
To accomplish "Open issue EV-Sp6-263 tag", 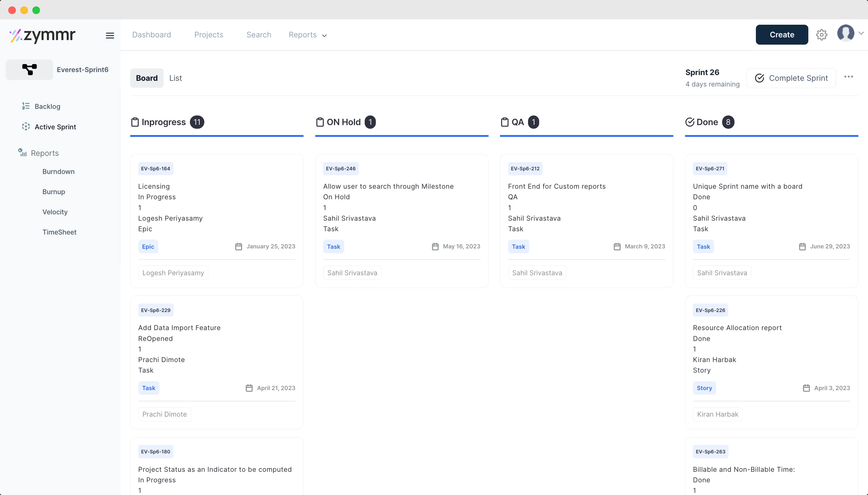I will coord(710,452).
